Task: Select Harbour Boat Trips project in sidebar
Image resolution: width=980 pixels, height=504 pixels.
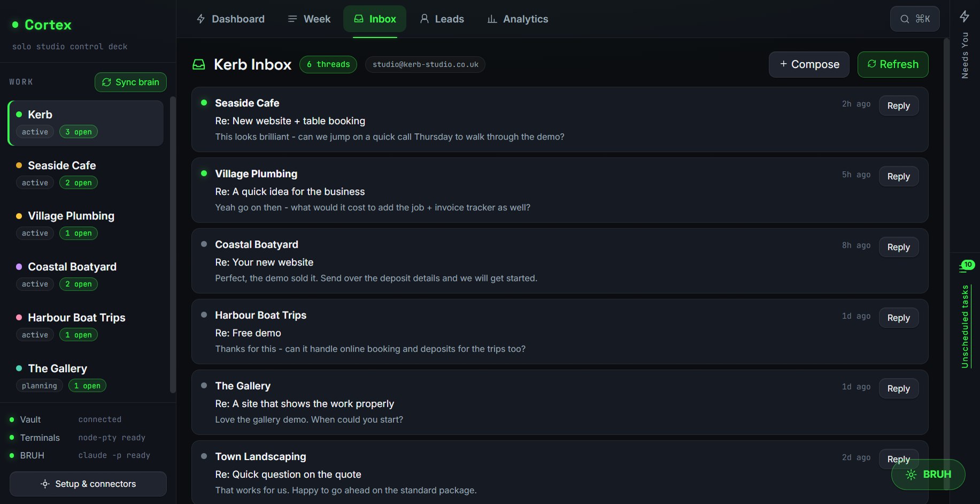Action: coord(86,326)
